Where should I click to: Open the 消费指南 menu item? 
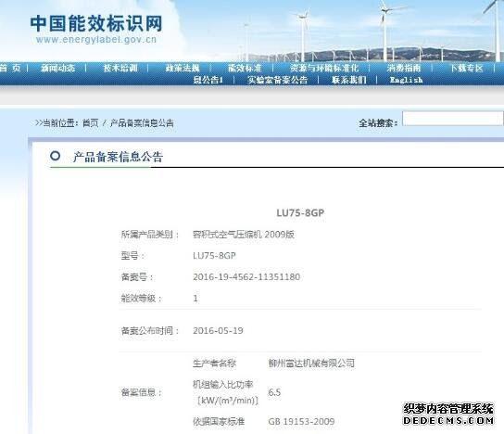tap(404, 69)
